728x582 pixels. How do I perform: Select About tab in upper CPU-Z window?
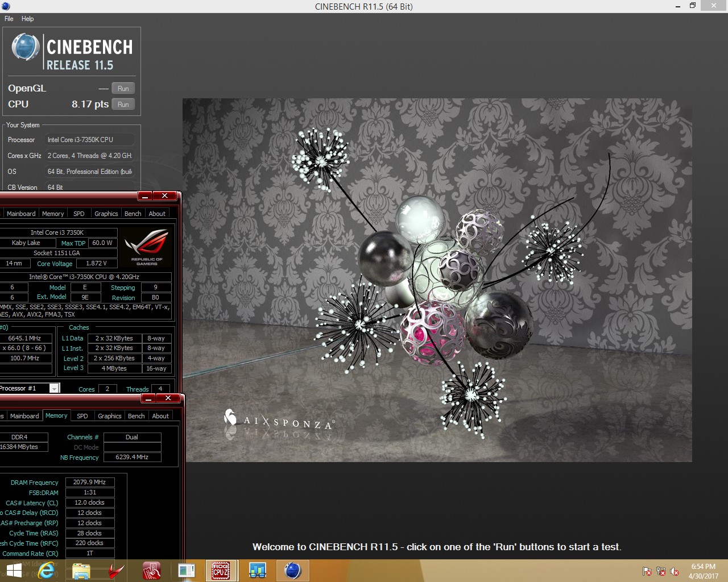pyautogui.click(x=157, y=214)
